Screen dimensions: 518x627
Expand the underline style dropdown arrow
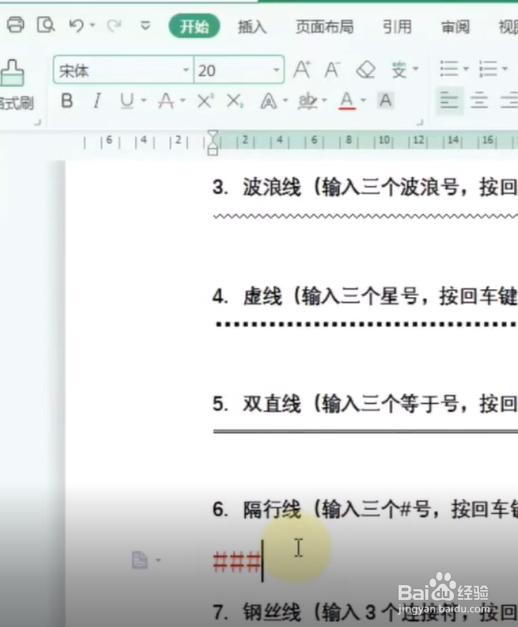pos(144,100)
